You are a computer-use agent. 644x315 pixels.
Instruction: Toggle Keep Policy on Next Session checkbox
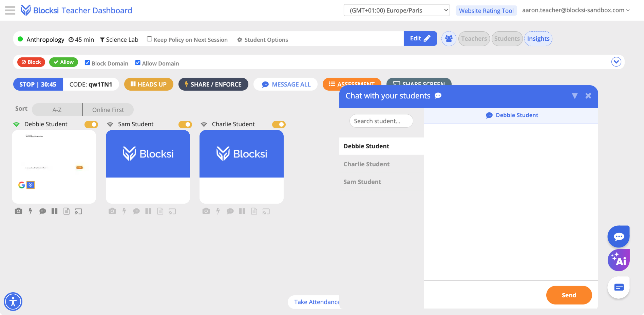tap(149, 39)
